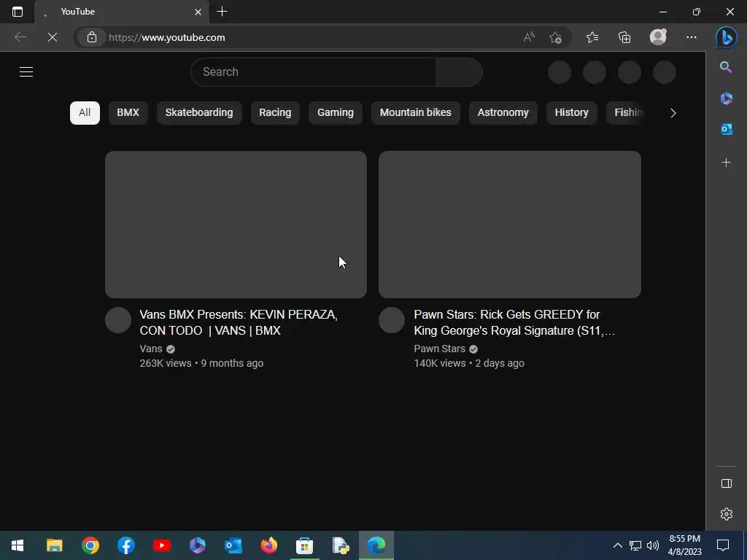Visit the Pawn Stars channel name
Viewport: 747px width, 560px height.
click(439, 349)
